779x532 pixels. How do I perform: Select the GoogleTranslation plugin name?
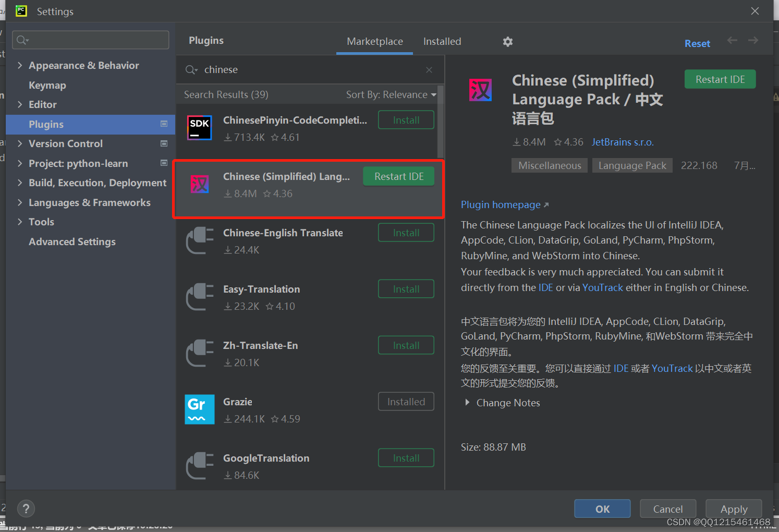click(266, 458)
